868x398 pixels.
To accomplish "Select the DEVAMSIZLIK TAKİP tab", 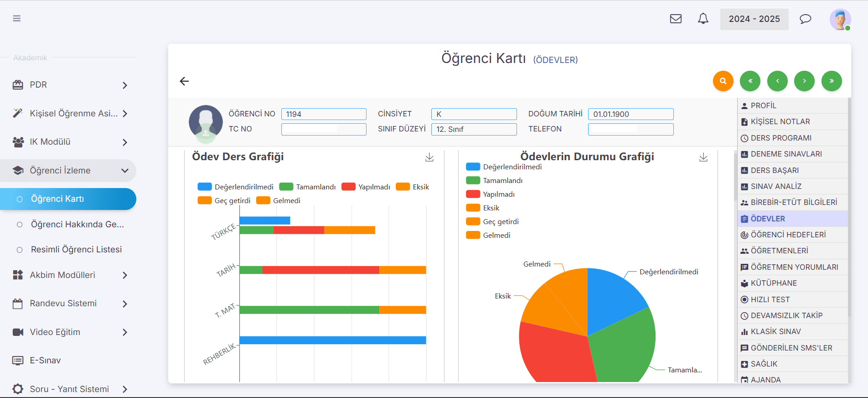I will (786, 315).
